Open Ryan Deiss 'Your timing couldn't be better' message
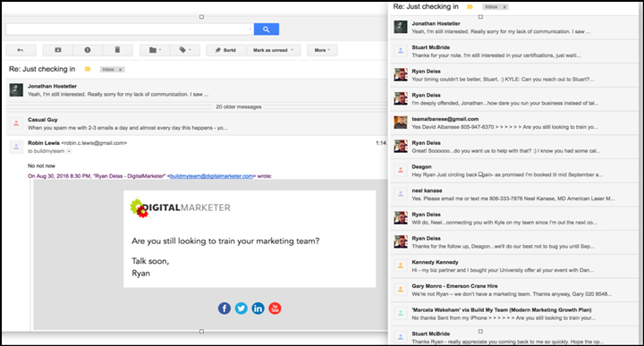 coord(514,75)
